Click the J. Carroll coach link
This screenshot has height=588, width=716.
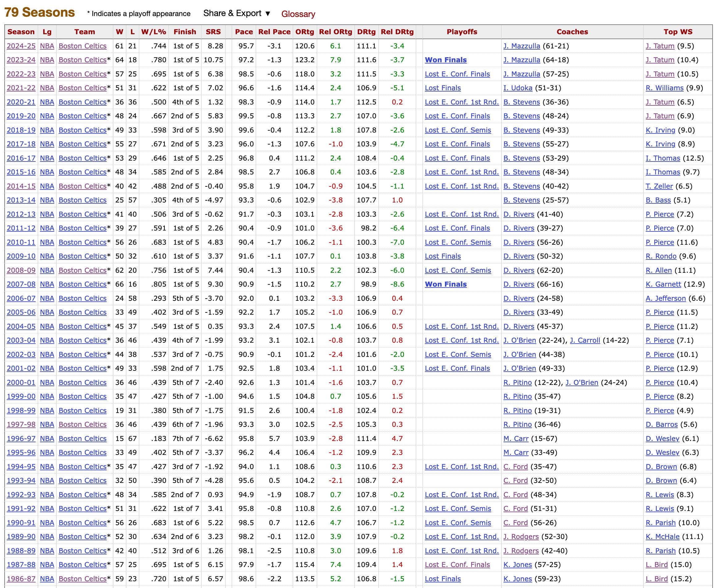[585, 341]
